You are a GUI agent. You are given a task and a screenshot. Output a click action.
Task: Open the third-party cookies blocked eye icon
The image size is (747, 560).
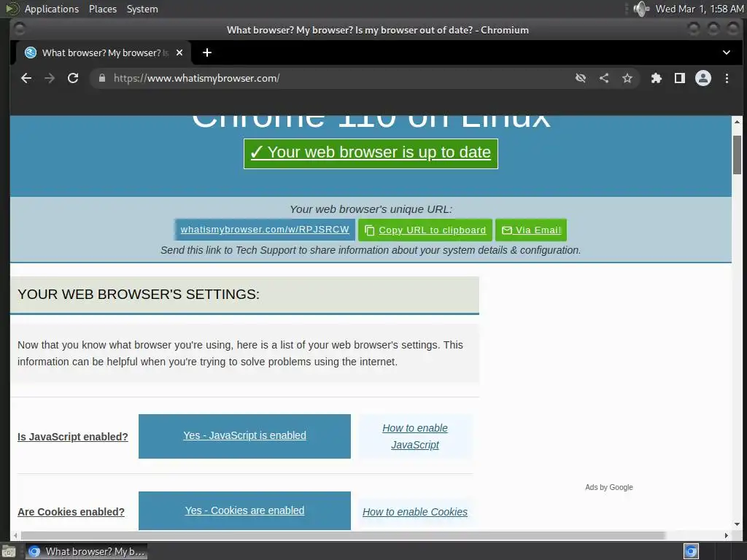coord(580,78)
